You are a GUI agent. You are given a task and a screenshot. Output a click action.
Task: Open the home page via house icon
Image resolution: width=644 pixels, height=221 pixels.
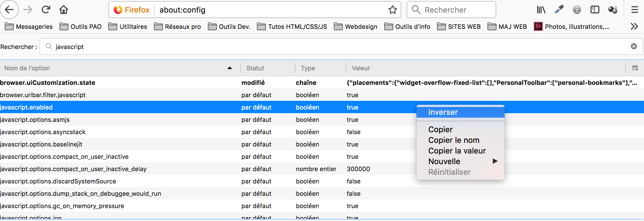(64, 10)
